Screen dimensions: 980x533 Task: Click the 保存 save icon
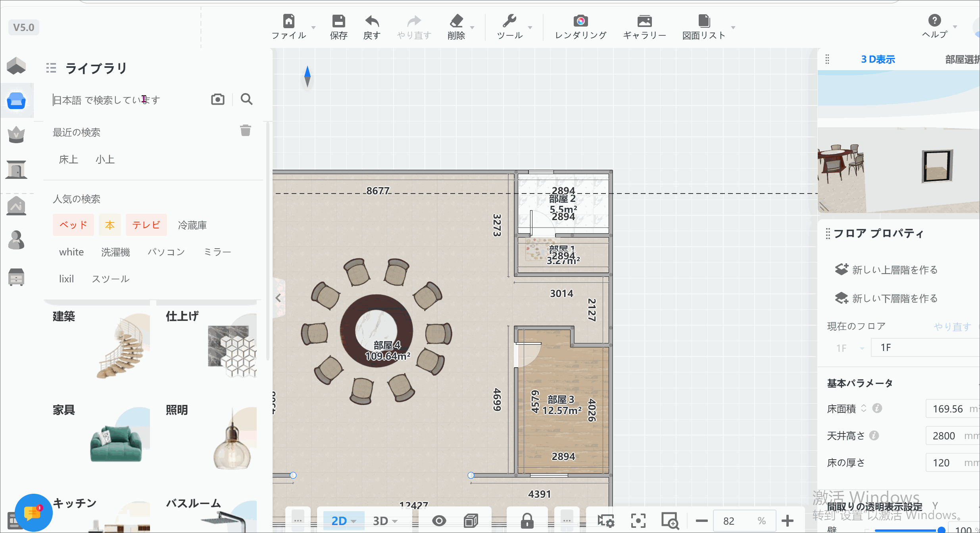point(338,21)
